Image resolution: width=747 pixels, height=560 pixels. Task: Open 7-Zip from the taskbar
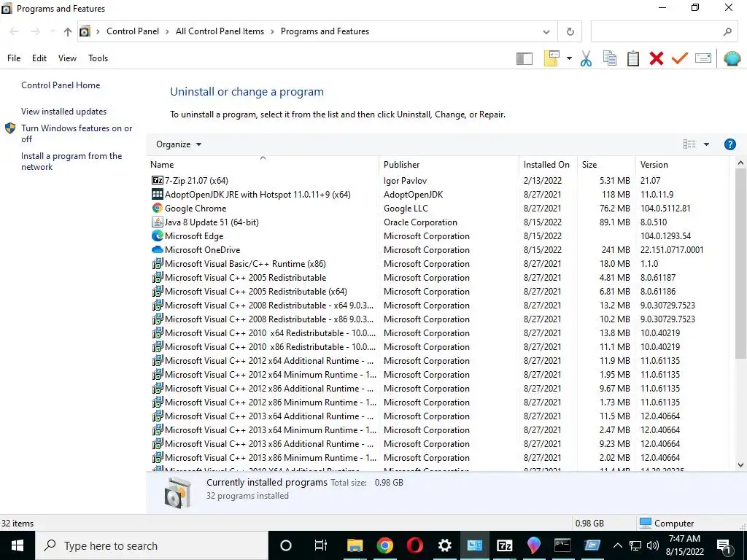coord(504,545)
